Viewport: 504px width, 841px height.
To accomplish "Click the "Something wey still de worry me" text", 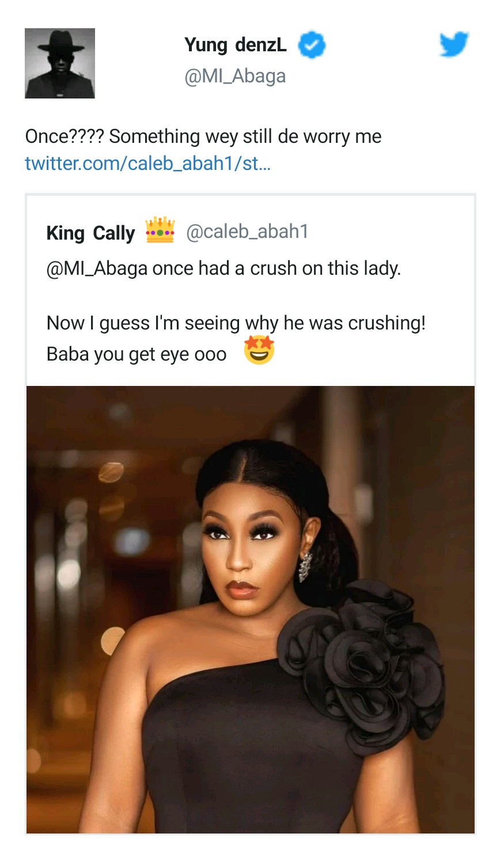I will point(245,137).
